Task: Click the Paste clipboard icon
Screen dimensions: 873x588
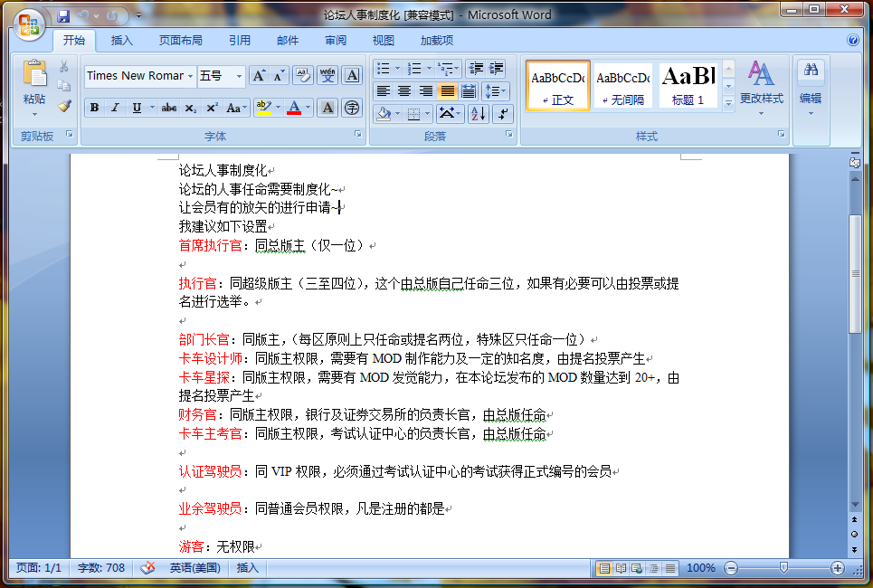Action: point(34,74)
